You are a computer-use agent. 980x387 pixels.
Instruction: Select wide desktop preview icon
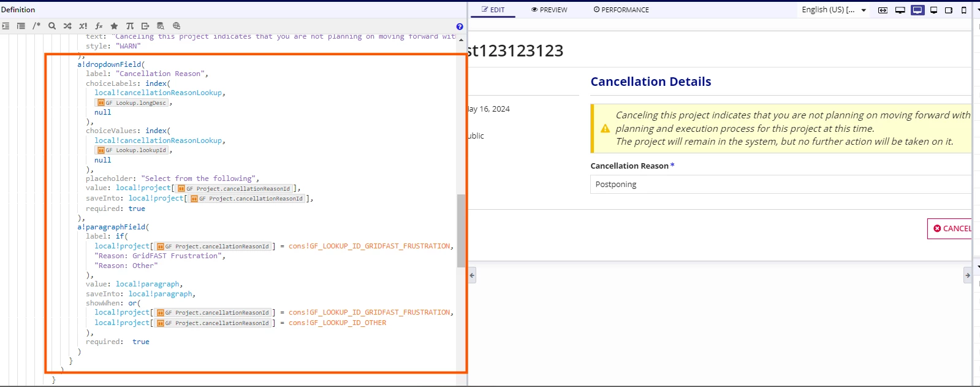pos(900,10)
